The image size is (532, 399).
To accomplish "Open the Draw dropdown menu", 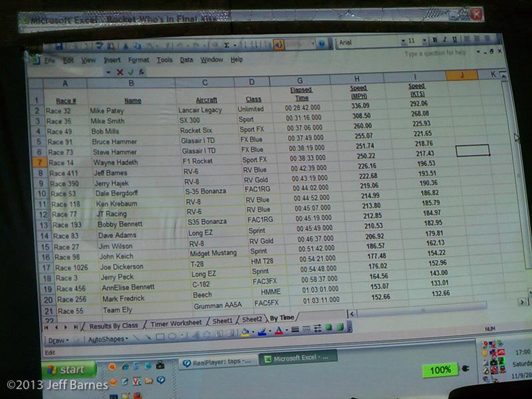I will pos(57,340).
